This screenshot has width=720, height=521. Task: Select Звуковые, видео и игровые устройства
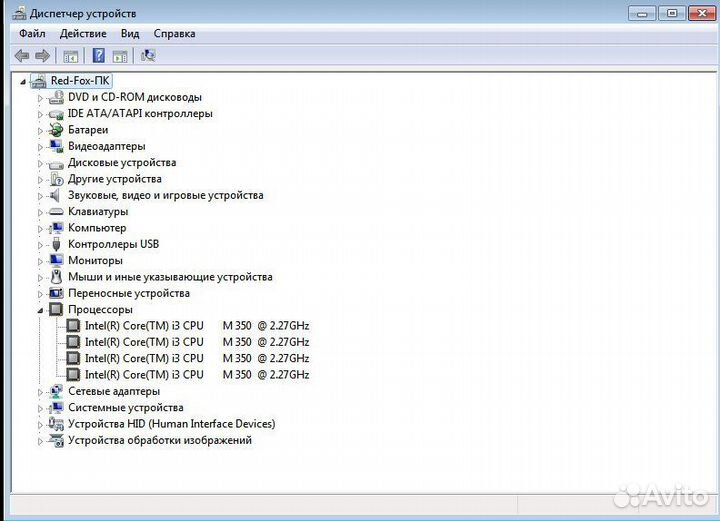pyautogui.click(x=165, y=196)
